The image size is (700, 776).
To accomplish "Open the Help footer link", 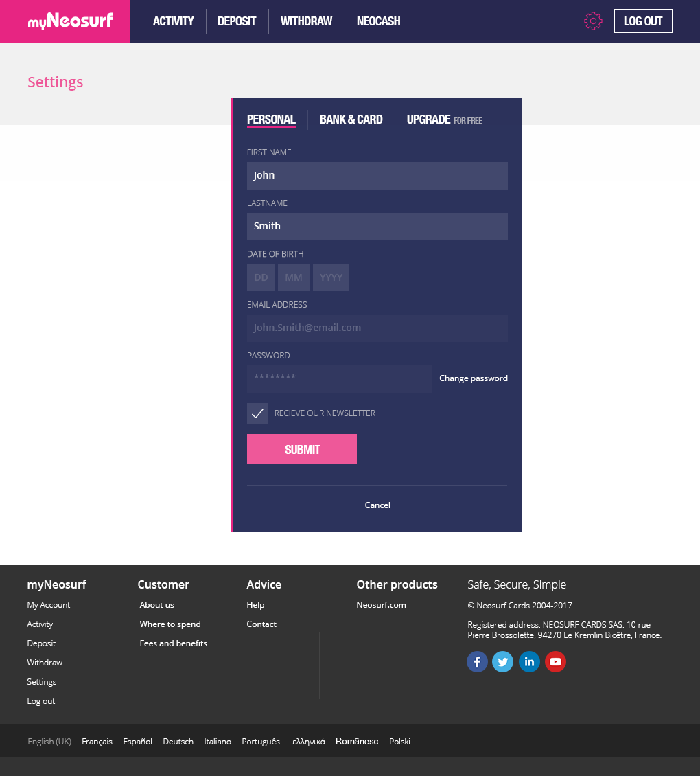I will (255, 605).
